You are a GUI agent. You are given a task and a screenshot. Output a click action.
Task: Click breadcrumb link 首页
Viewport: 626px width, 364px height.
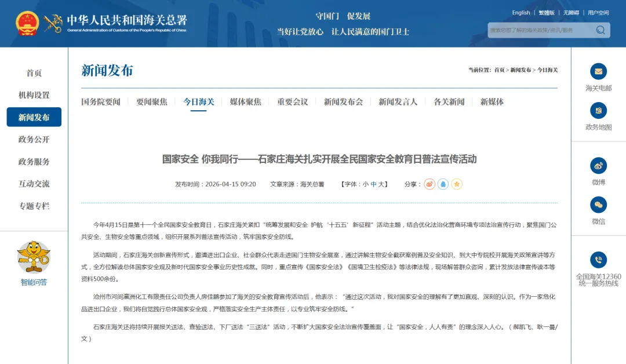pos(500,70)
